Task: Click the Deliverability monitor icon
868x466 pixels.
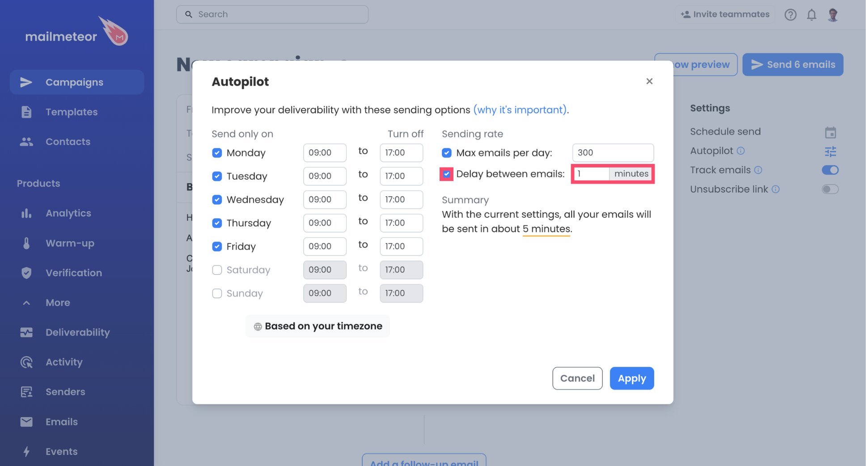Action: (26, 332)
